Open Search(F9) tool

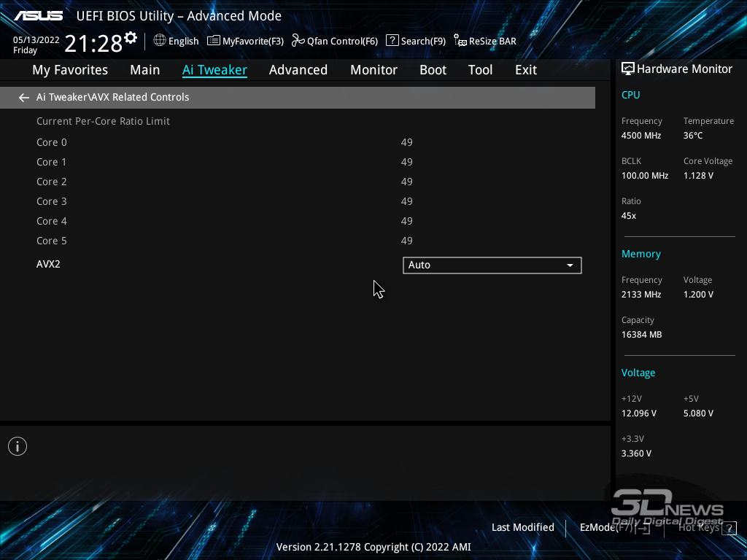click(415, 41)
